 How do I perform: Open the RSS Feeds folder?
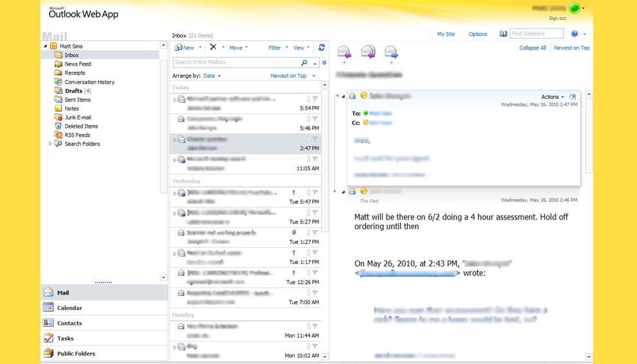[x=77, y=135]
